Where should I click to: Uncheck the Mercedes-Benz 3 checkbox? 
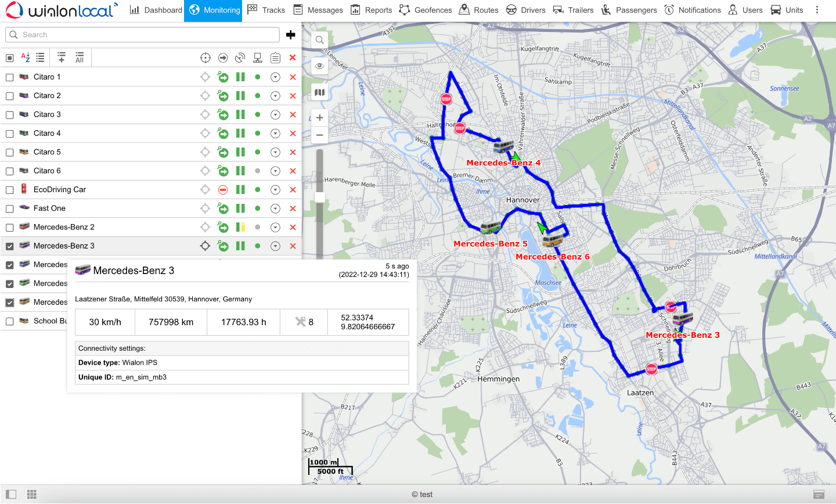[x=9, y=246]
